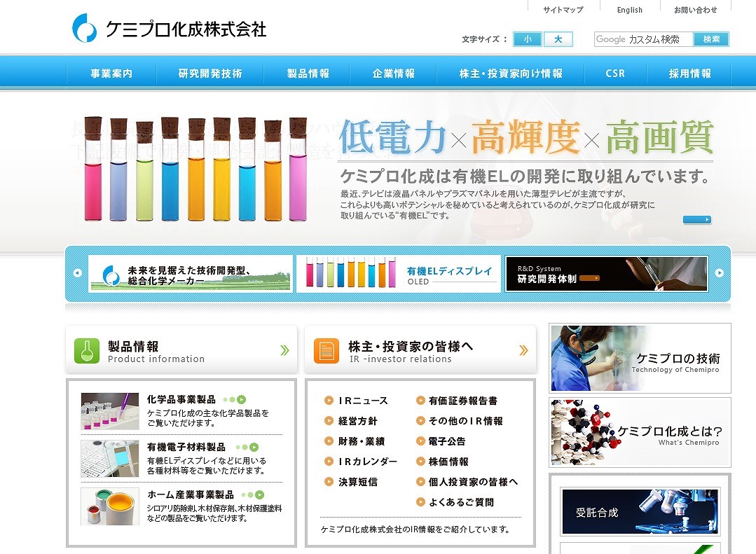Open the 個人投資家の皆様へ link
Image resolution: width=756 pixels, height=554 pixels.
pos(474,482)
